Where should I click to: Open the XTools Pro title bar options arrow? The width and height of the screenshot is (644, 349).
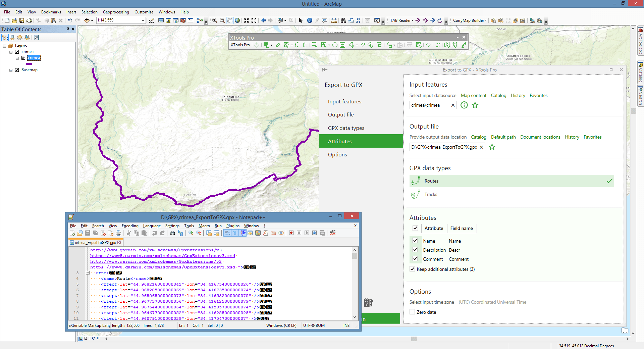pos(458,38)
